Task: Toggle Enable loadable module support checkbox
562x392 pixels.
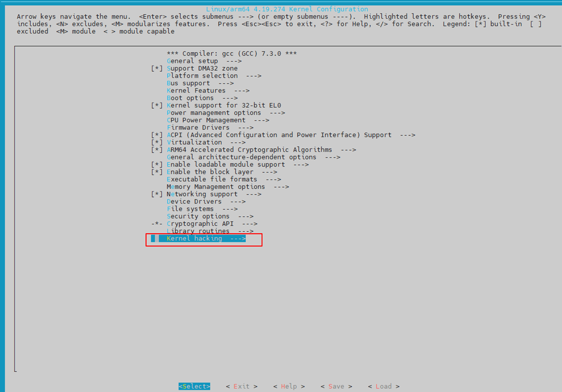Action: coord(157,165)
